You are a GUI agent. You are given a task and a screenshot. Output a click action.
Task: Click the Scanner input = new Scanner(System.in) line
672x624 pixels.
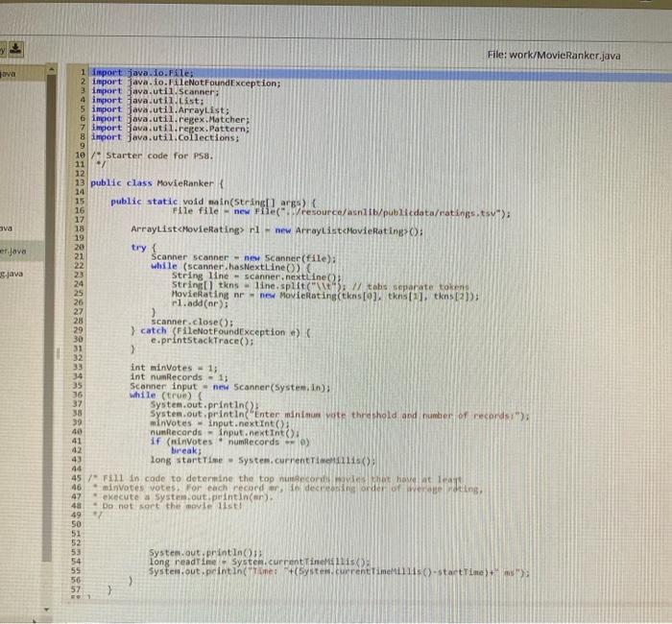(x=230, y=387)
